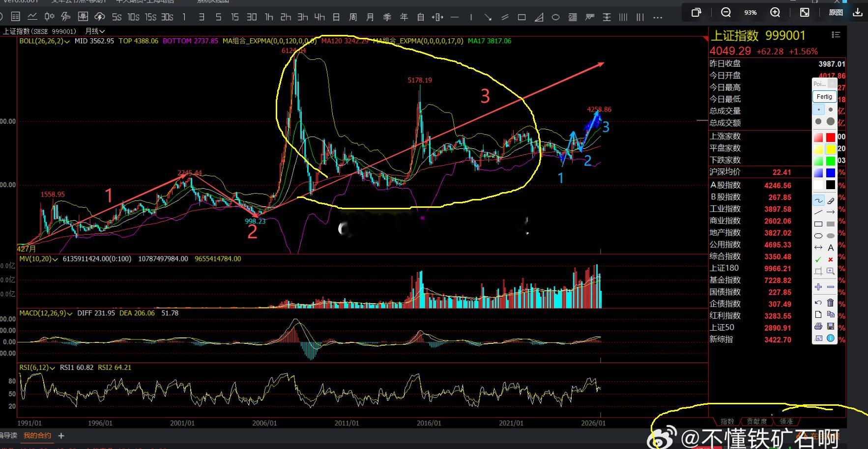
Task: Select the outlined rectangle tool in palette
Action: tap(818, 224)
